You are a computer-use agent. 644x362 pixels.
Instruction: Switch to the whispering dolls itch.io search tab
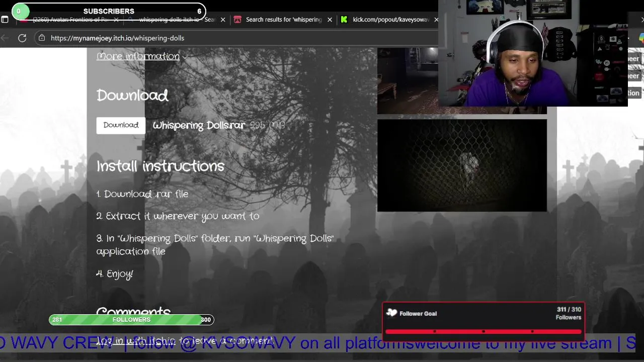click(x=176, y=20)
